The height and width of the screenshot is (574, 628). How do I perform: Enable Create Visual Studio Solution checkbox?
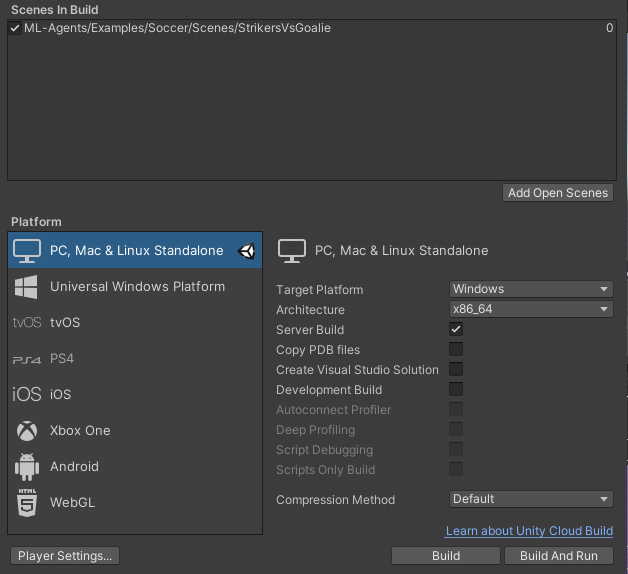click(456, 369)
